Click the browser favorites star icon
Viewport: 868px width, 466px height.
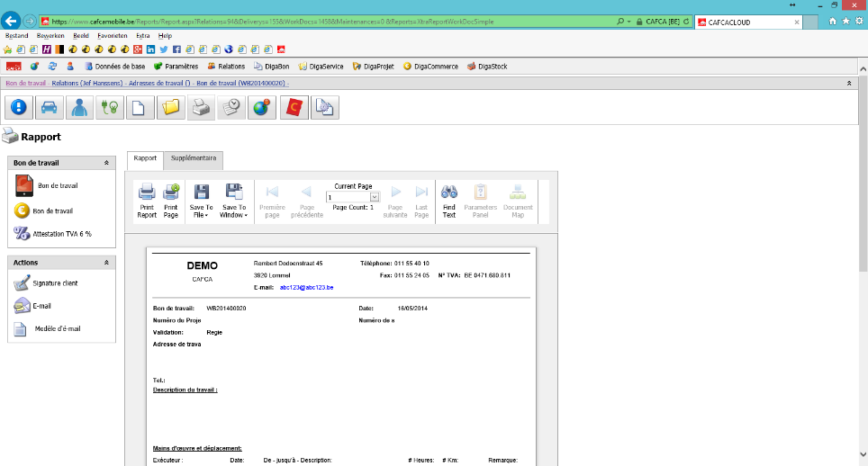click(x=845, y=21)
